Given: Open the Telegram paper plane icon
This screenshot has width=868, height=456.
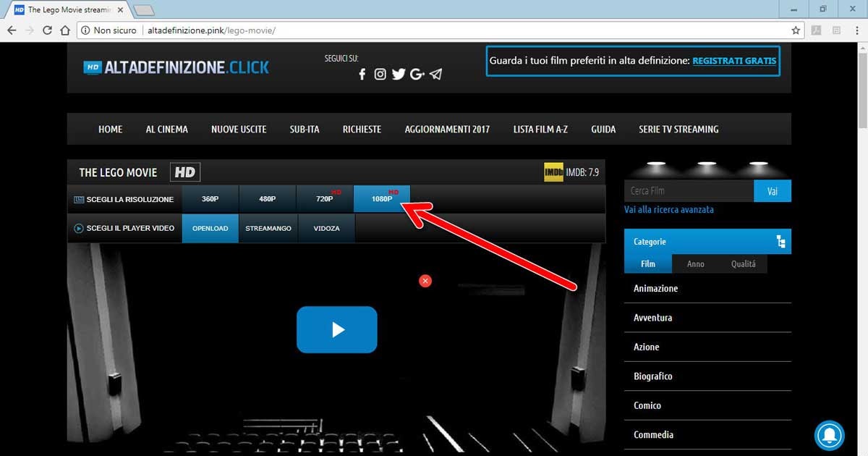Looking at the screenshot, I should tap(435, 74).
